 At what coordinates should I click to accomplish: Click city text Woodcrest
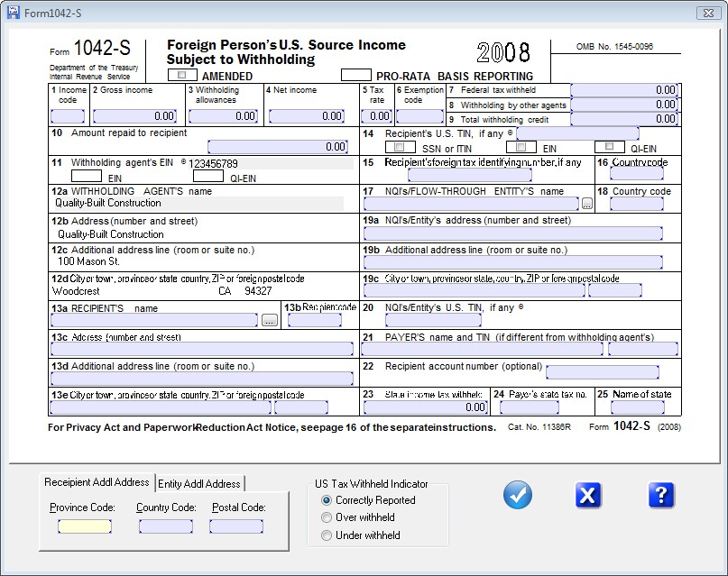(76, 291)
